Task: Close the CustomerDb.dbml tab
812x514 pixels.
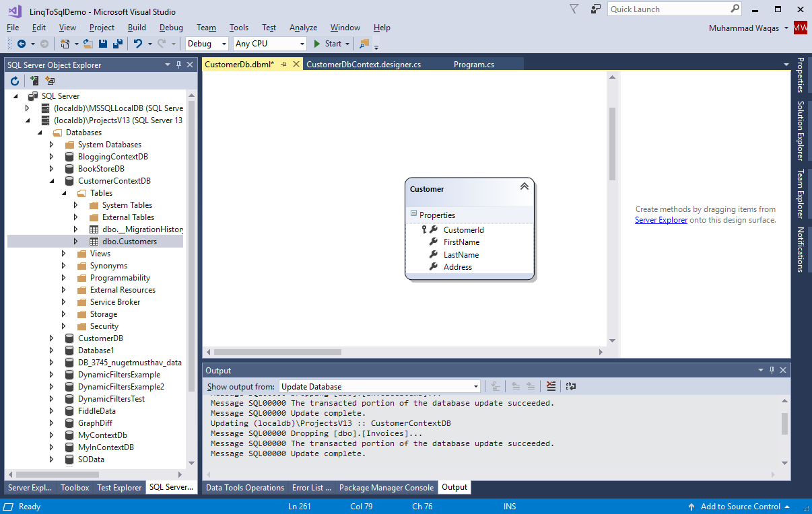Action: click(296, 65)
